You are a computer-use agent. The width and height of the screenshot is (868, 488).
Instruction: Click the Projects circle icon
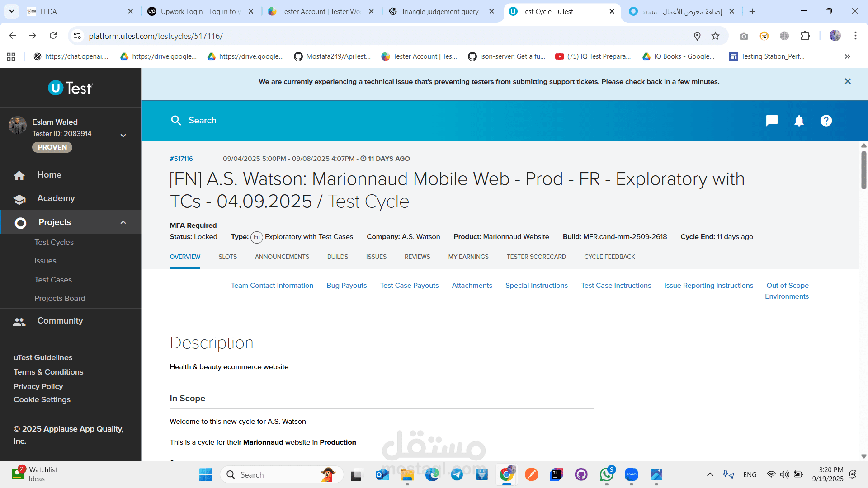pos(20,223)
